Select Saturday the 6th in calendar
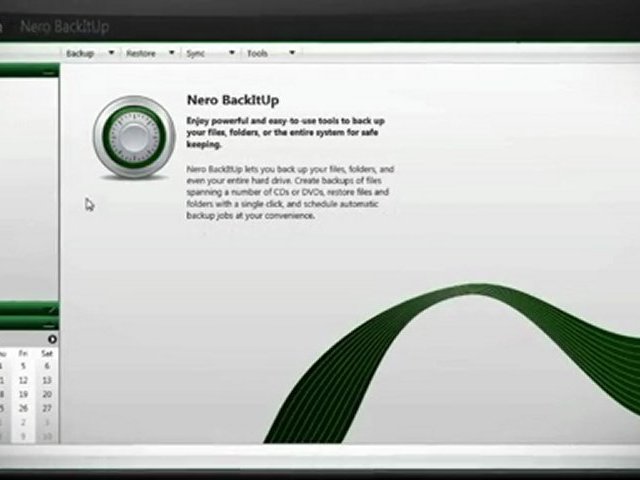Image resolution: width=640 pixels, height=480 pixels. pyautogui.click(x=47, y=367)
